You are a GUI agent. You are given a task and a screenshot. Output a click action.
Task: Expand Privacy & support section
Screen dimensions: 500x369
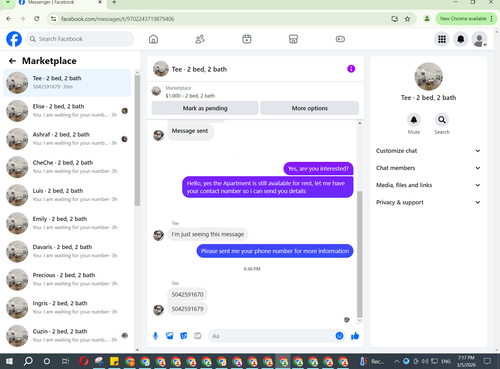pyautogui.click(x=428, y=202)
